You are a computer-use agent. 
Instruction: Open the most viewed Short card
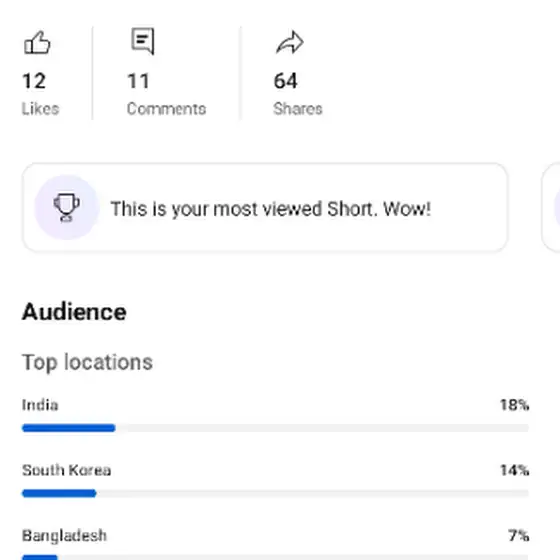265,208
